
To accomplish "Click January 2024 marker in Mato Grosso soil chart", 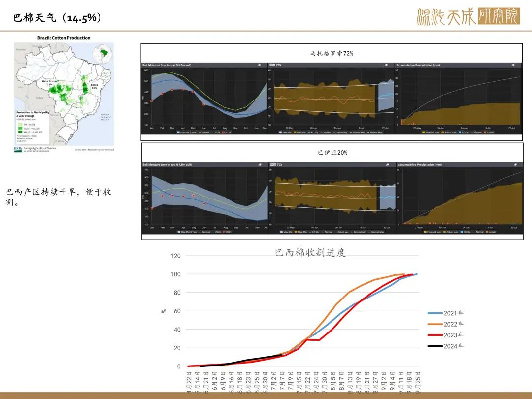I will coord(152,101).
